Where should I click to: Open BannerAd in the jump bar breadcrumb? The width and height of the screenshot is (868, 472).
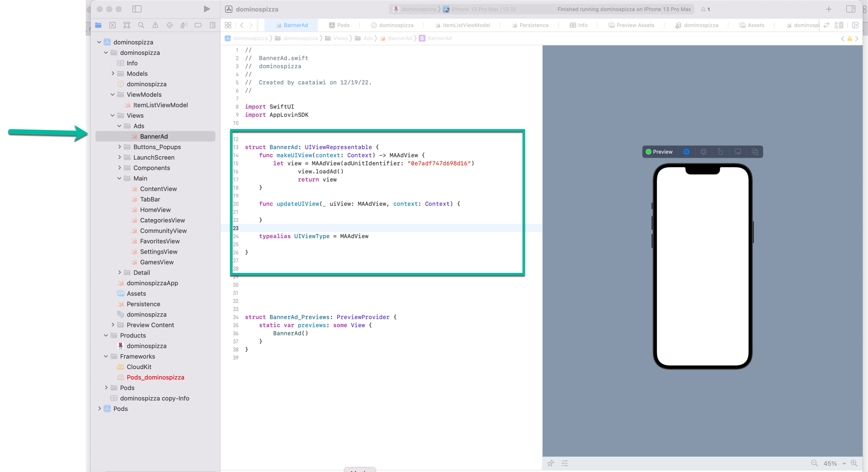click(x=400, y=38)
